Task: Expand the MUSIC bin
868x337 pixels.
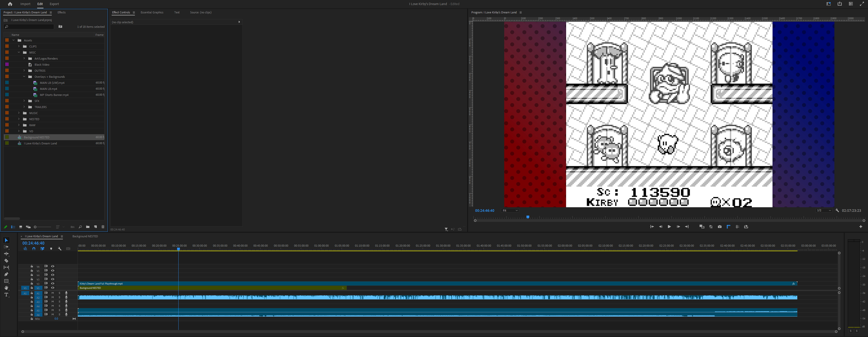Action: pyautogui.click(x=19, y=113)
